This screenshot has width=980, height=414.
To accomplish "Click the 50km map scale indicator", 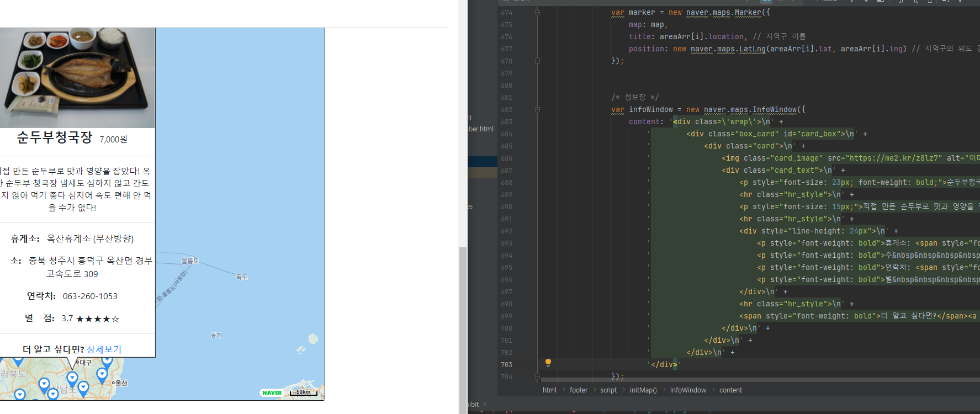I will (x=304, y=392).
